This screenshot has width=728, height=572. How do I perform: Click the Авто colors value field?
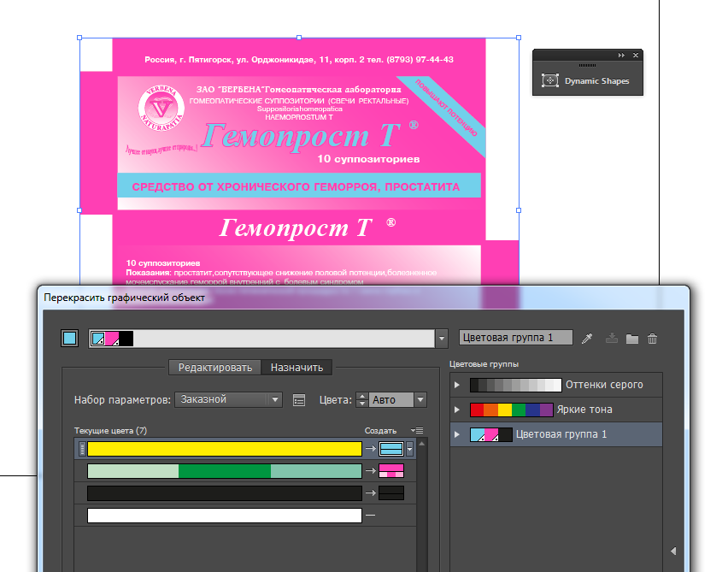[390, 399]
